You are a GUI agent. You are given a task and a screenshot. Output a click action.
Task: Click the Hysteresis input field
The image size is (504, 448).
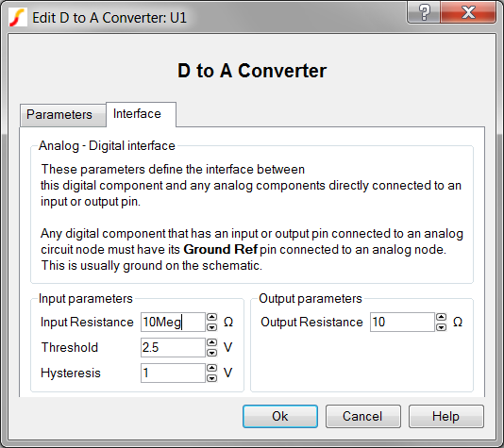[x=173, y=373]
